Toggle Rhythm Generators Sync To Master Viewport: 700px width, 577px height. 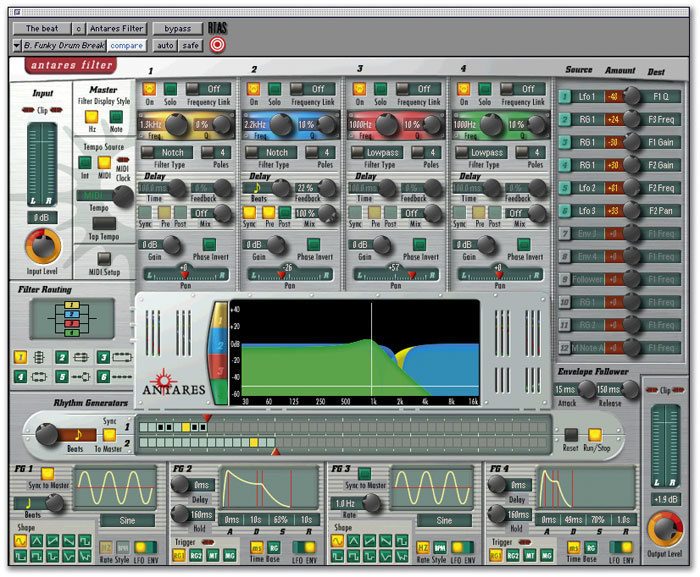[109, 435]
